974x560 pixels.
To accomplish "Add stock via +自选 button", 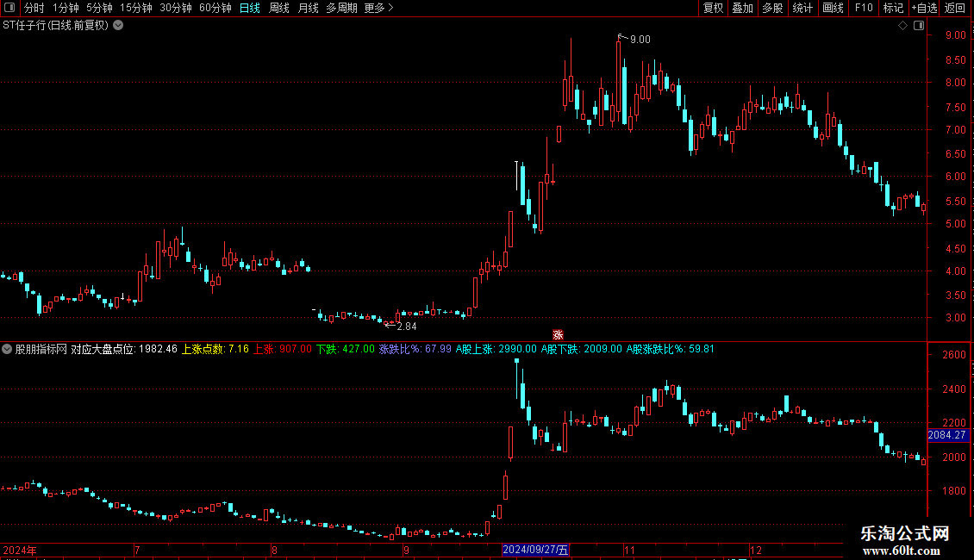I will (924, 8).
